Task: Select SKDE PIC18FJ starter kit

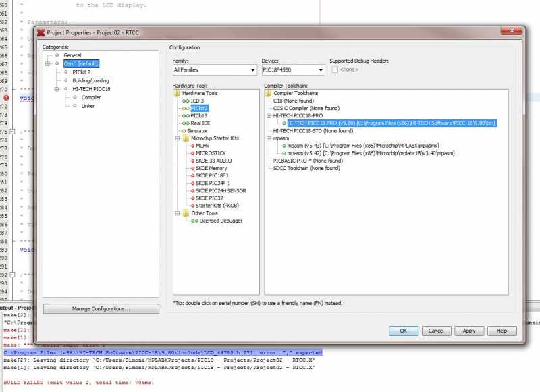Action: 212,176
